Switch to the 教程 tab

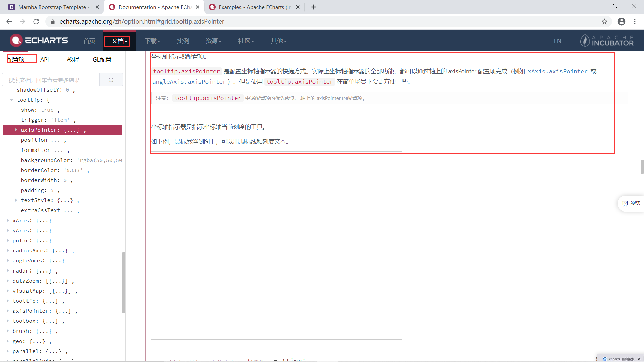[x=73, y=60]
